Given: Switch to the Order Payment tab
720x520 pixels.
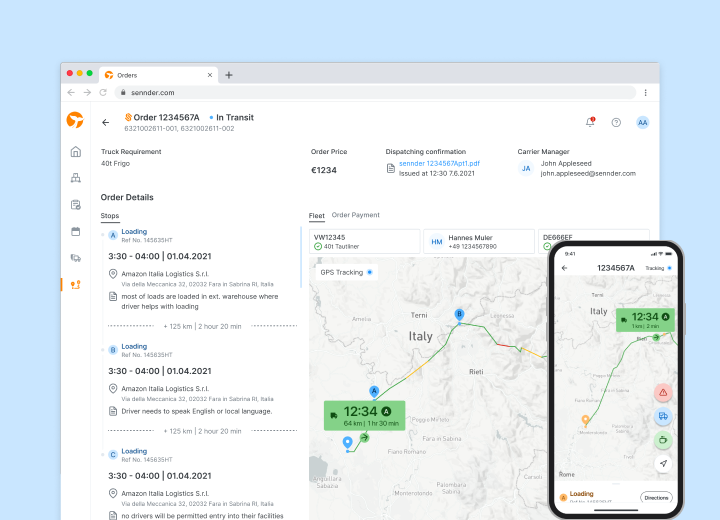Looking at the screenshot, I should 355,215.
